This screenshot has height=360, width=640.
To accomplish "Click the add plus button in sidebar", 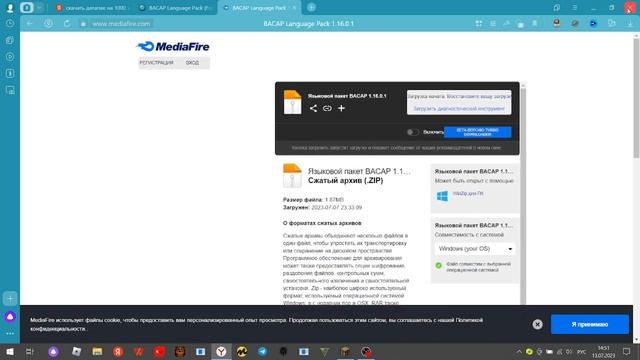I will [10, 298].
